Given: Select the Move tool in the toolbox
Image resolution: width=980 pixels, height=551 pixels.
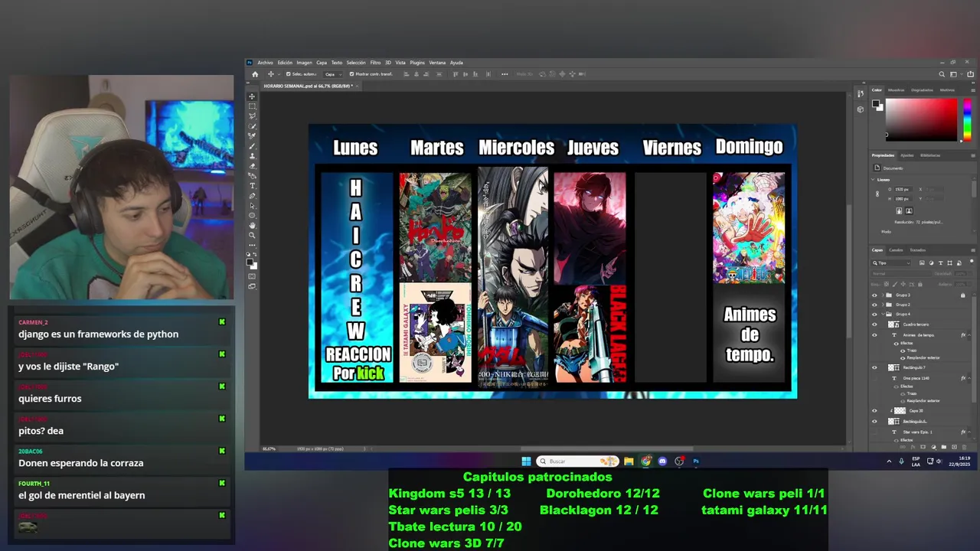Looking at the screenshot, I should point(251,96).
